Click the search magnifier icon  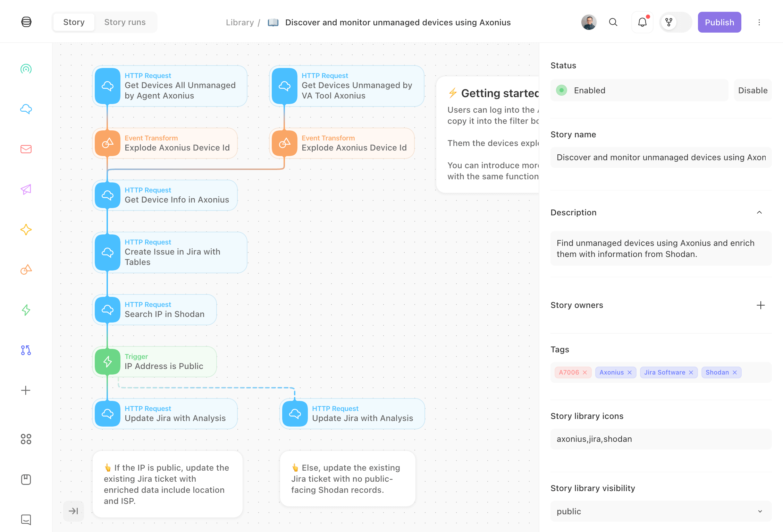[x=613, y=23]
